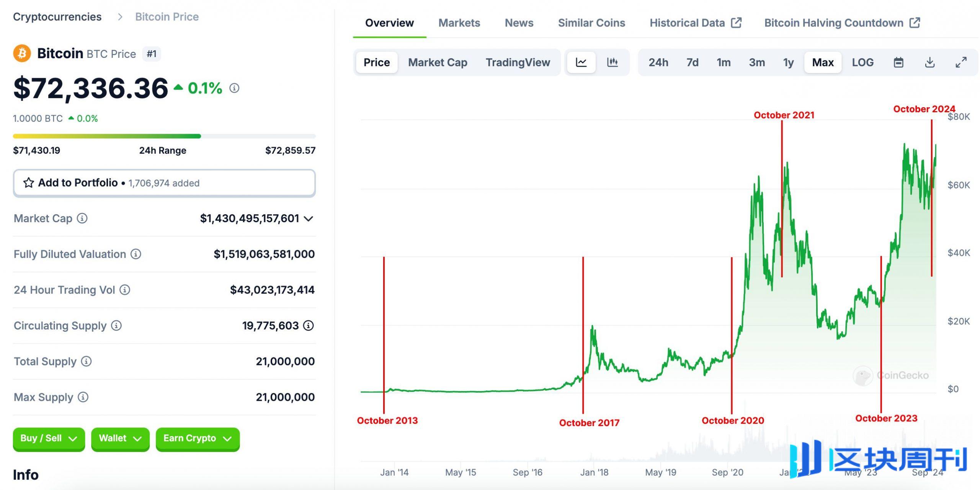Download the chart data
This screenshot has height=490, width=980.
[930, 62]
